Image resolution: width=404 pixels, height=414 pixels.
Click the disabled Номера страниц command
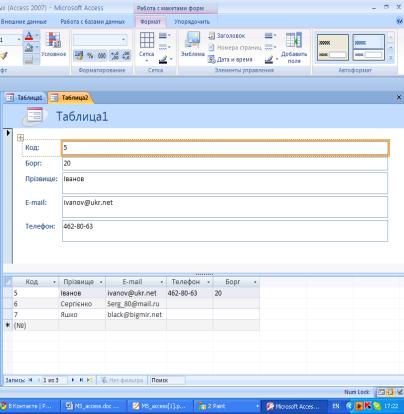[235, 48]
